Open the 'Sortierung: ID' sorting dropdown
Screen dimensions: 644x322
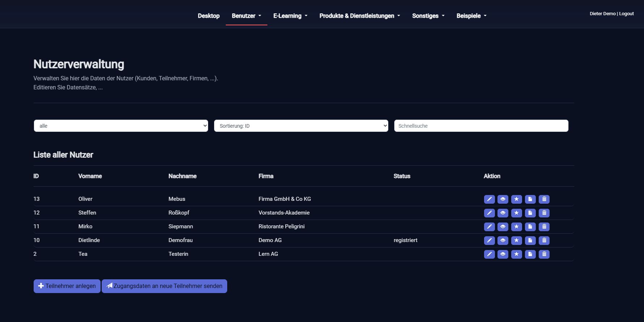tap(301, 126)
